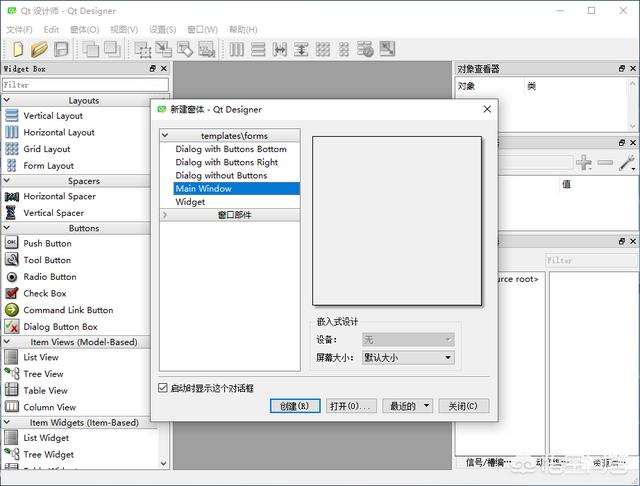The height and width of the screenshot is (486, 640).
Task: Click the Send to Back toolbar icon
Action: pos(91,49)
